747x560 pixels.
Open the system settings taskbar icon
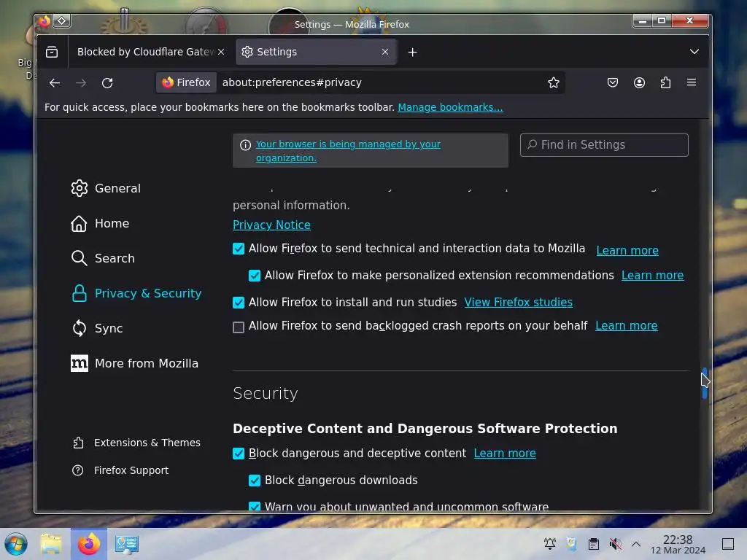(126, 544)
